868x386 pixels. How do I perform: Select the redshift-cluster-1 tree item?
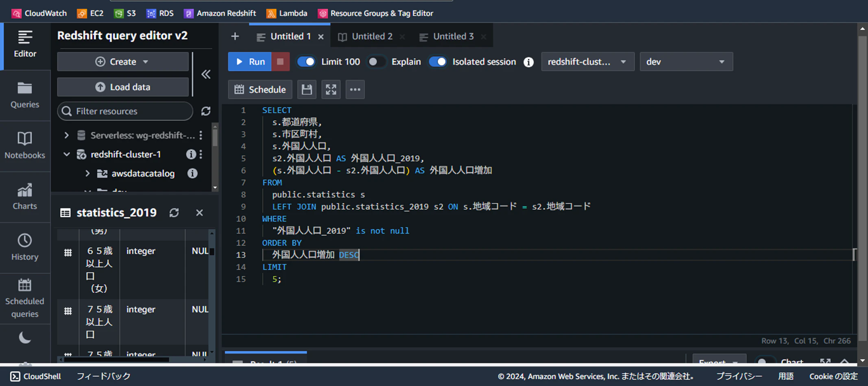click(x=126, y=154)
